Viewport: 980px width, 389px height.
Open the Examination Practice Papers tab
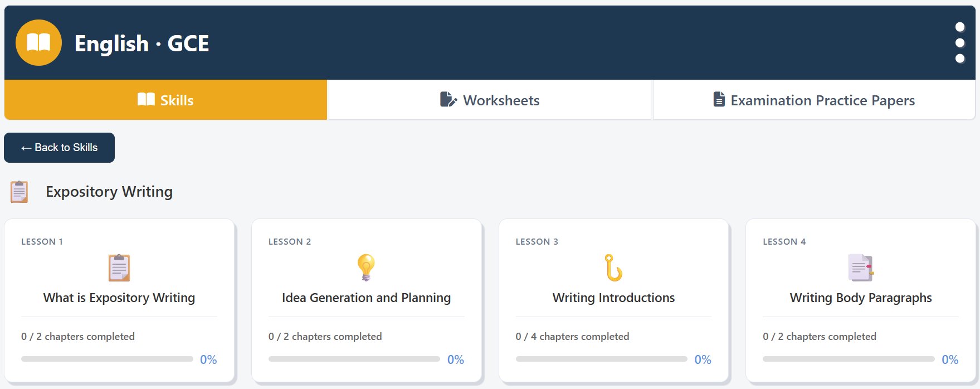click(x=814, y=100)
